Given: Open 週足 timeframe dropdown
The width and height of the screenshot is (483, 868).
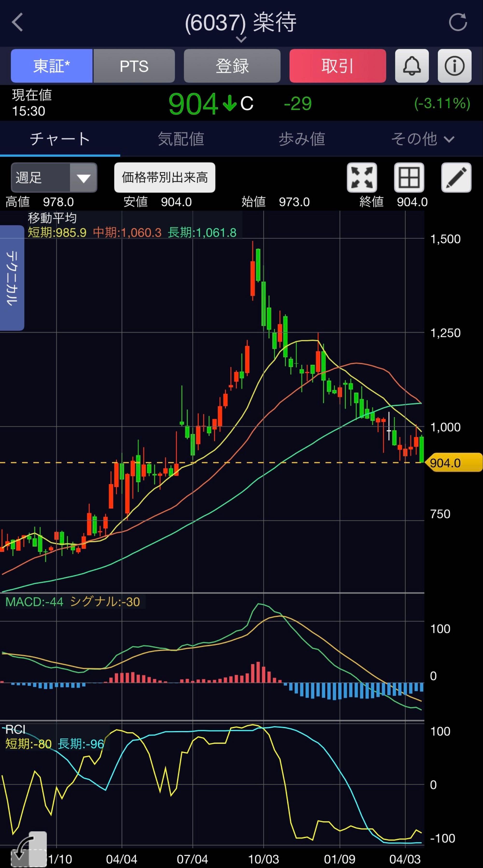Looking at the screenshot, I should (x=54, y=177).
